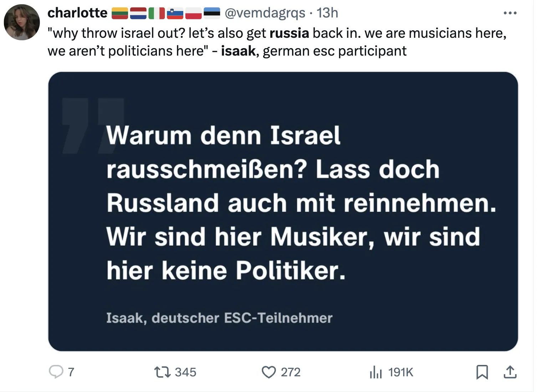Click the Estonian flag emoji before the handle

pyautogui.click(x=212, y=13)
